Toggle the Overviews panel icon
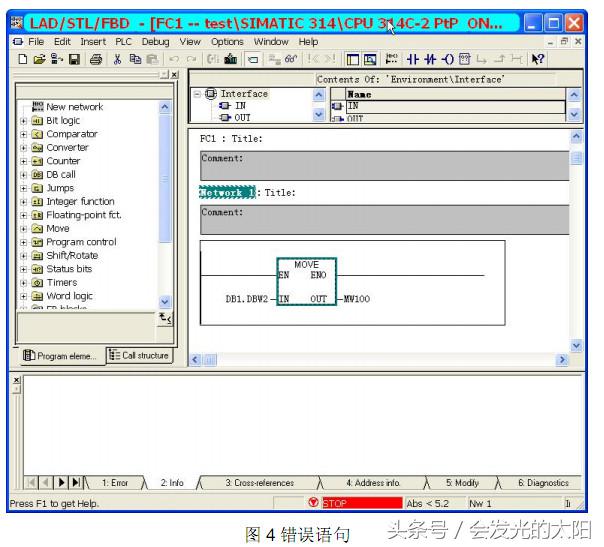604x547 pixels. tap(352, 59)
